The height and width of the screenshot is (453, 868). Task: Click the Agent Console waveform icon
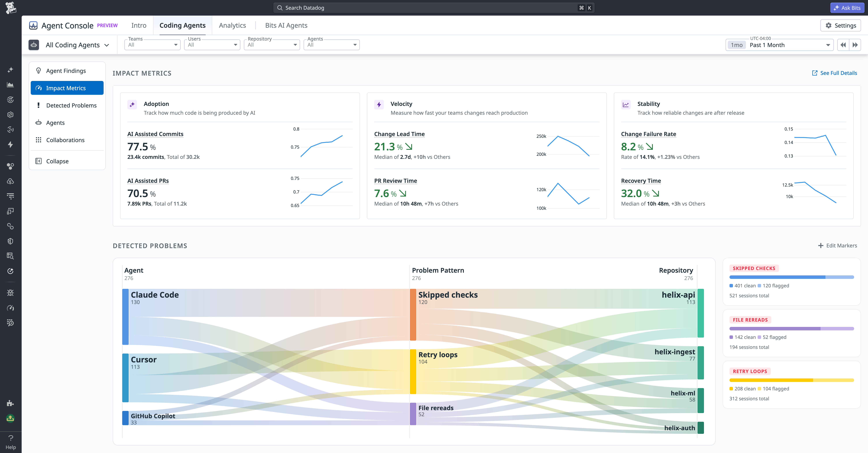point(33,26)
